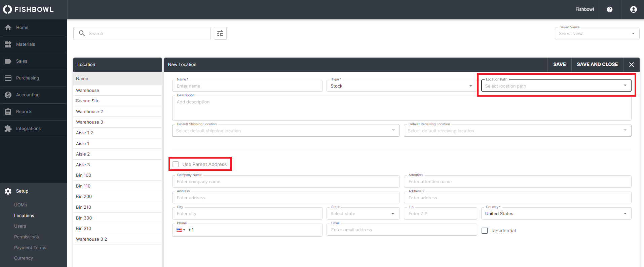Viewport: 644px width, 267px height.
Task: Open the help question mark icon
Action: 609,9
